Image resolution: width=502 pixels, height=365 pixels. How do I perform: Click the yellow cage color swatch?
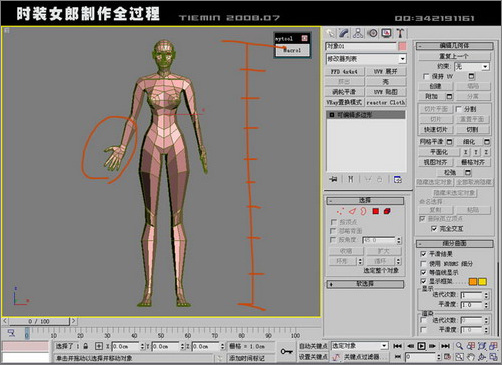[x=482, y=282]
